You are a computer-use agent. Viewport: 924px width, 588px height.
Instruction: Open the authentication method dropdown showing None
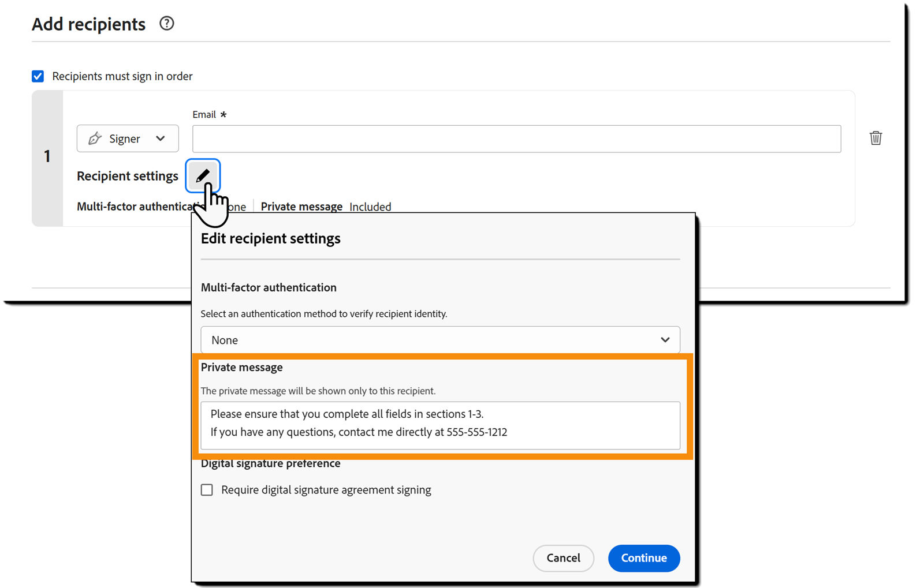[x=440, y=340]
